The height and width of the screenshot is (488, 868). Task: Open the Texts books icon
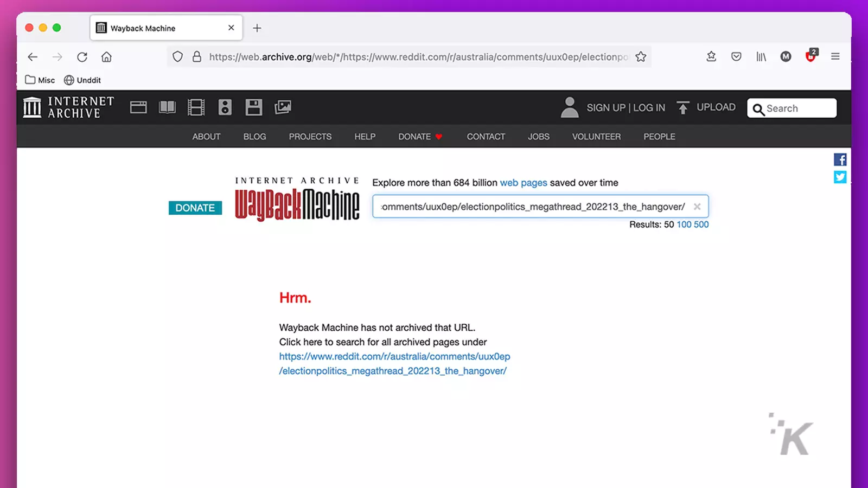click(x=167, y=107)
